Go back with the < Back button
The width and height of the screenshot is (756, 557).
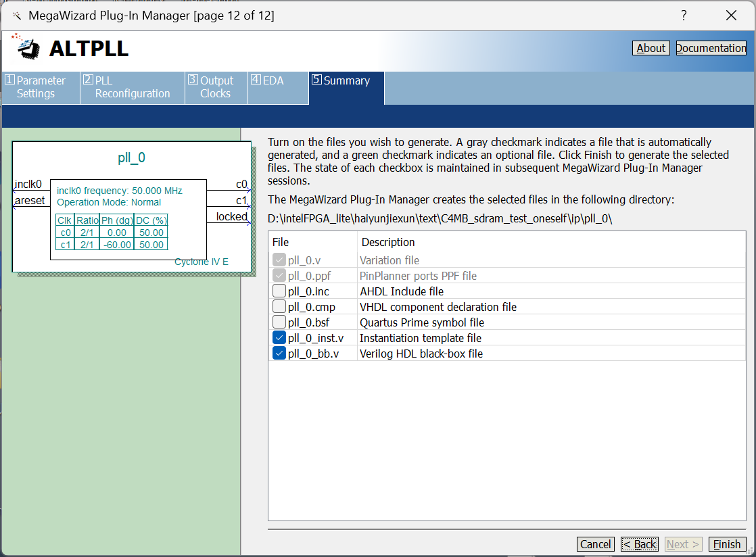click(x=639, y=544)
